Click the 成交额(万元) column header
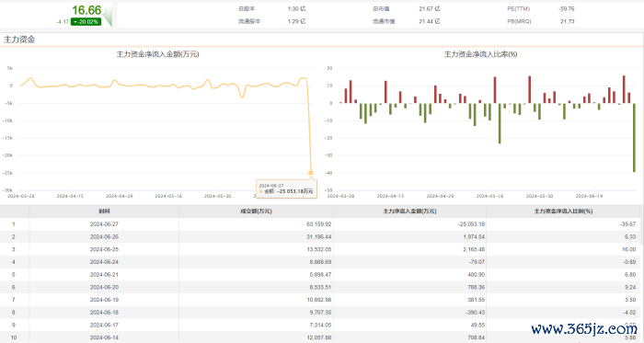 (x=257, y=212)
